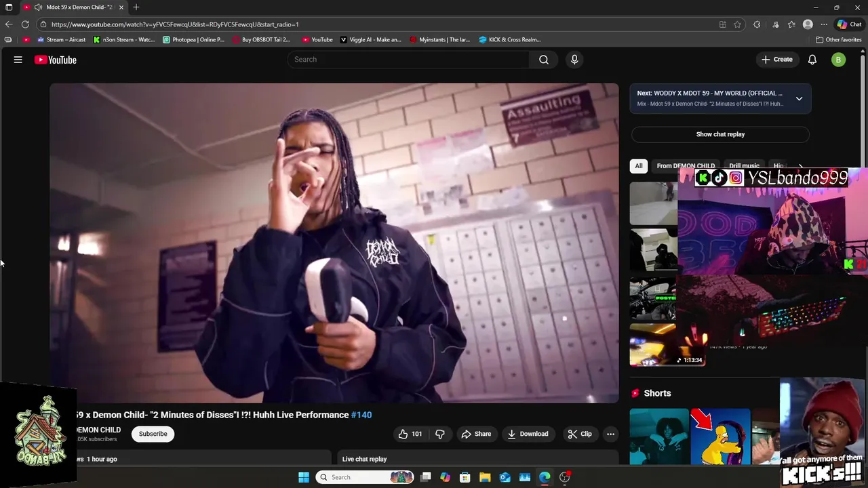Start voice search with the microphone icon
868x488 pixels.
click(x=574, y=60)
